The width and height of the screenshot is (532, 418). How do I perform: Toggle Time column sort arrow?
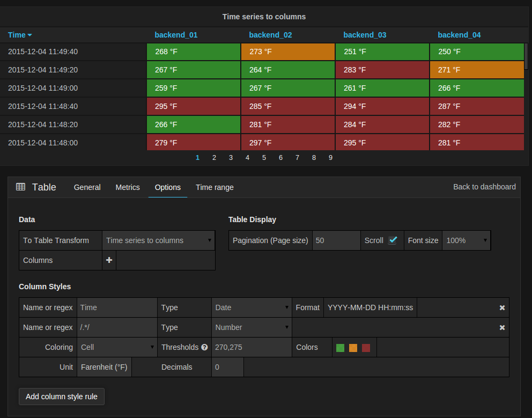point(30,35)
